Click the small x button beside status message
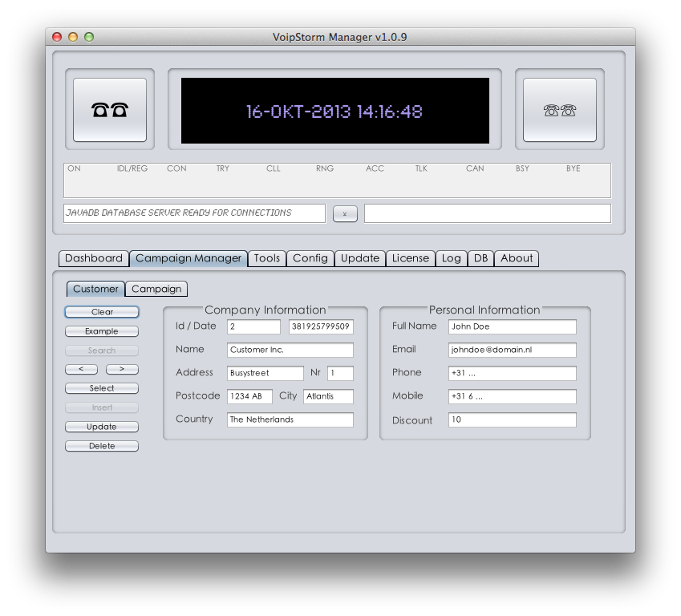 345,213
